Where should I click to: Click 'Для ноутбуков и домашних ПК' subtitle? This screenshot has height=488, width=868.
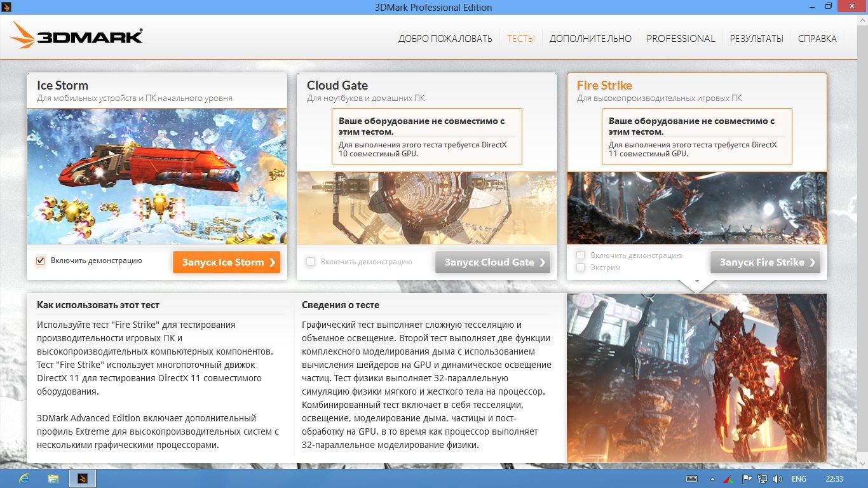366,98
